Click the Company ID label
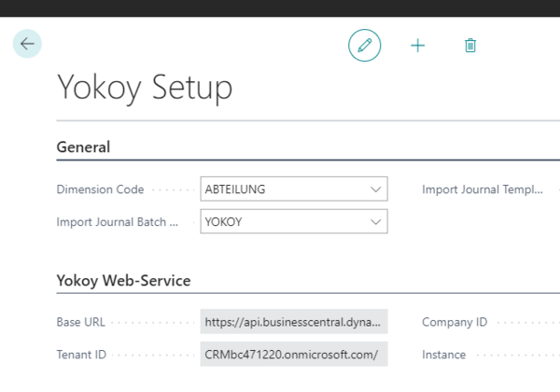The image size is (560, 392). pyautogui.click(x=455, y=322)
